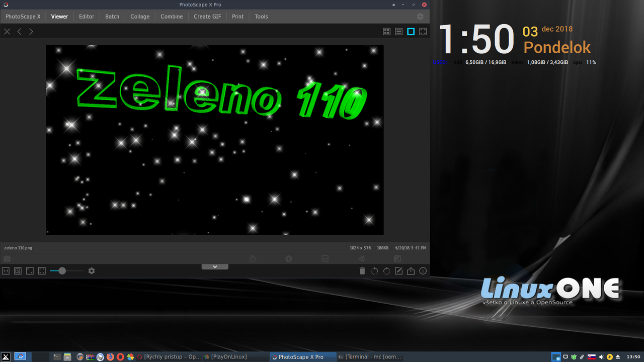Open the X start menu in taskbar
This screenshot has width=644, height=362.
pyautogui.click(x=6, y=357)
